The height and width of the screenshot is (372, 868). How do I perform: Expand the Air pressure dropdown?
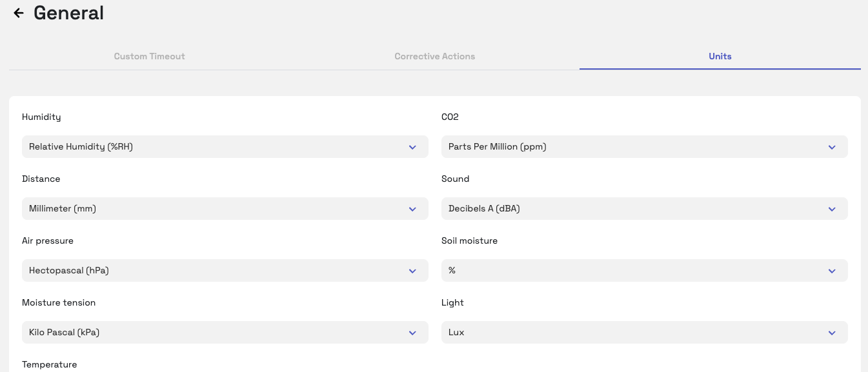coord(225,271)
